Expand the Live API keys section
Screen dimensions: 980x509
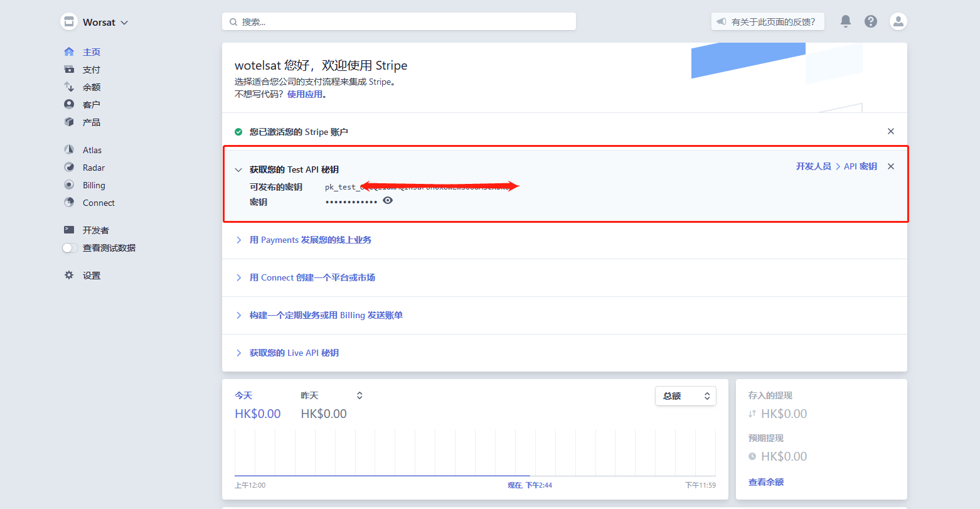(238, 353)
